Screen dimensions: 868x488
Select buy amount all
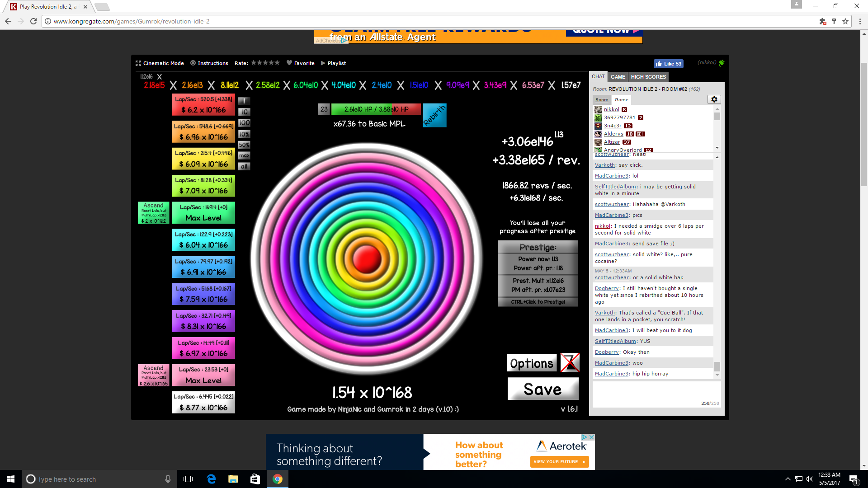point(244,166)
